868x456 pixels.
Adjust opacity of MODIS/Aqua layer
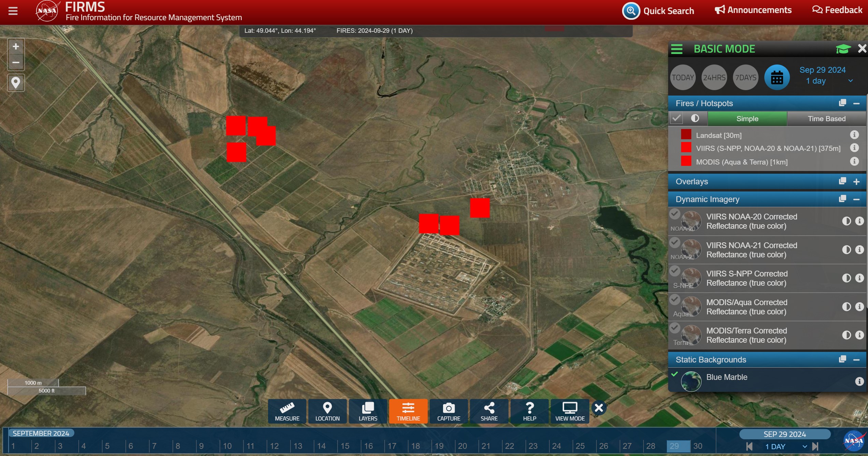point(846,307)
